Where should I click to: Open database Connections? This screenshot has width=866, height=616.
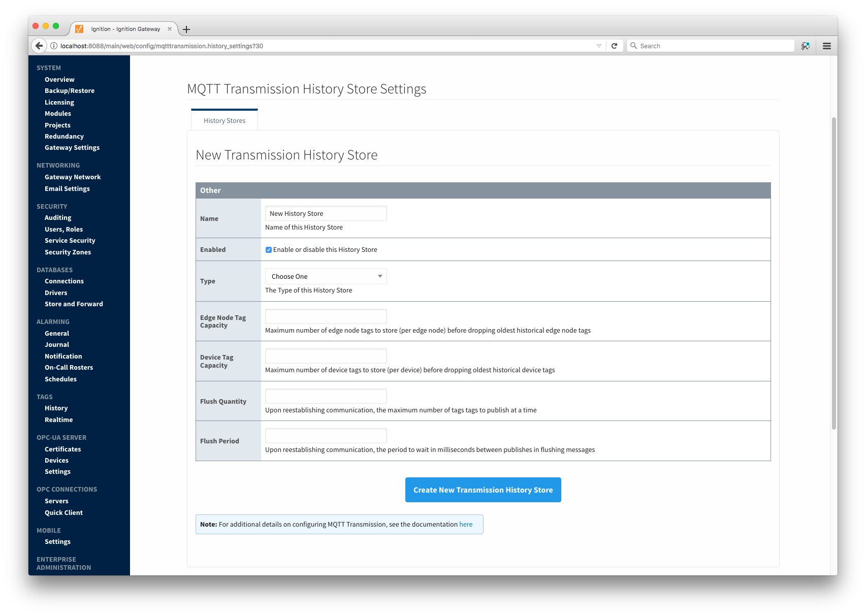coord(64,281)
